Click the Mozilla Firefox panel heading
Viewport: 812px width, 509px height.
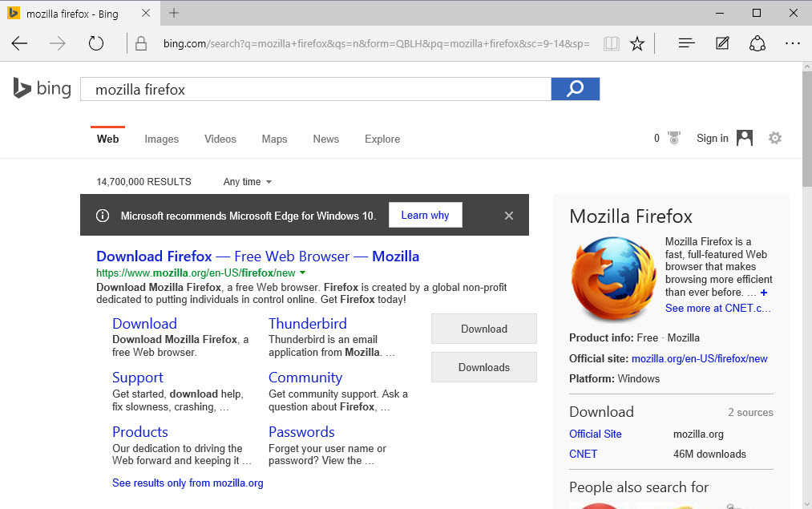[x=631, y=216]
